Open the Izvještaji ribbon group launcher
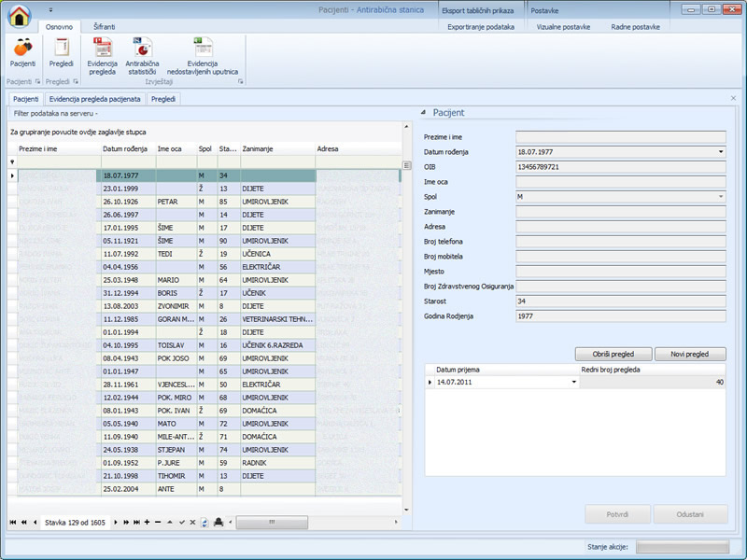The height and width of the screenshot is (560, 747). (241, 81)
